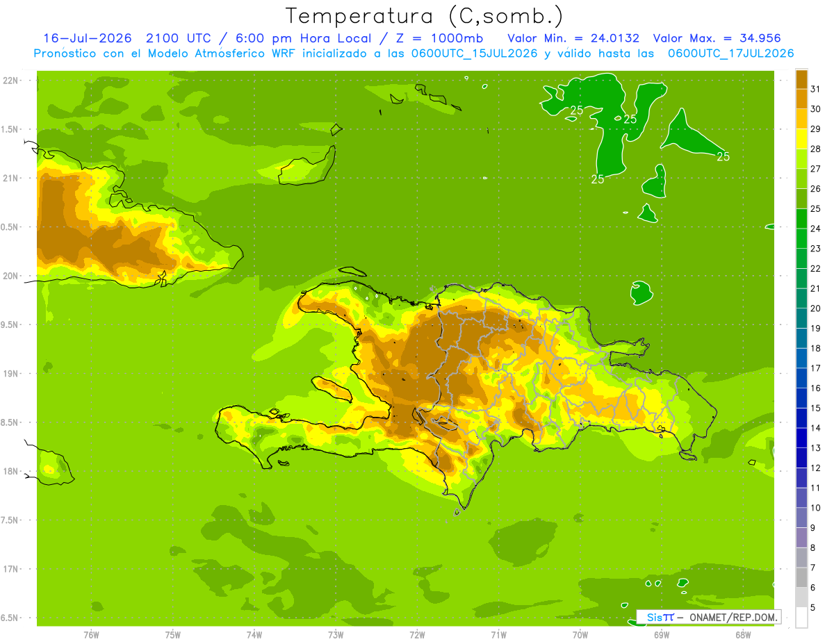Click the "19N" latitude axis label
The height and width of the screenshot is (644, 834).
10,374
